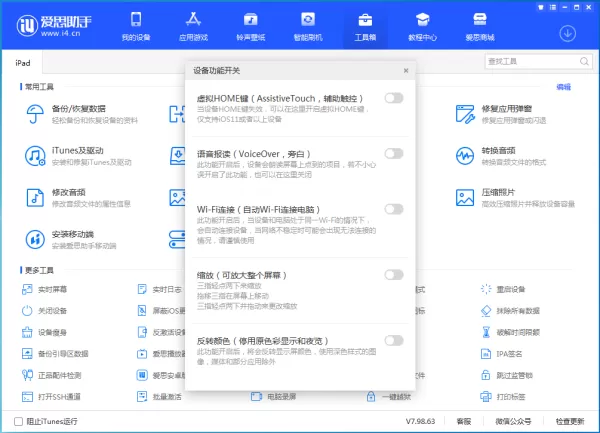Open 备份引导区数据 tool

(55, 354)
